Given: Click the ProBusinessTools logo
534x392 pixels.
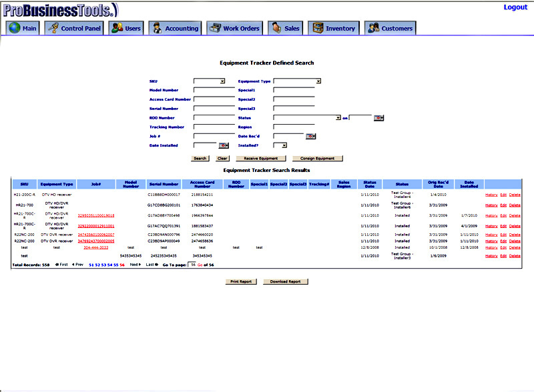Looking at the screenshot, I should click(61, 10).
